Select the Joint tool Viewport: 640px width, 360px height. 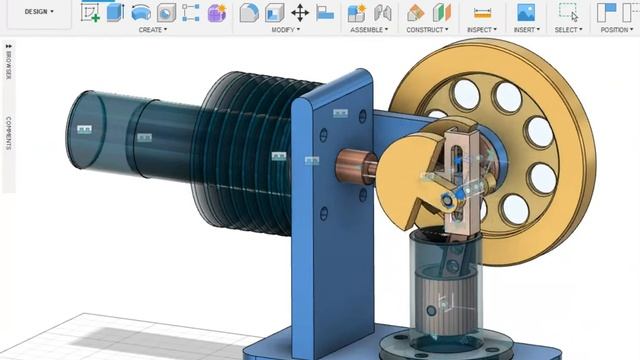click(x=382, y=13)
